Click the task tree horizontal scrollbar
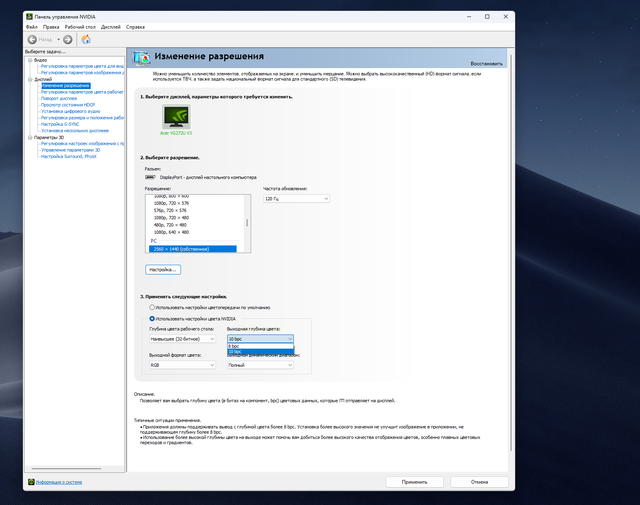Image resolution: width=640 pixels, height=505 pixels. 66,469
